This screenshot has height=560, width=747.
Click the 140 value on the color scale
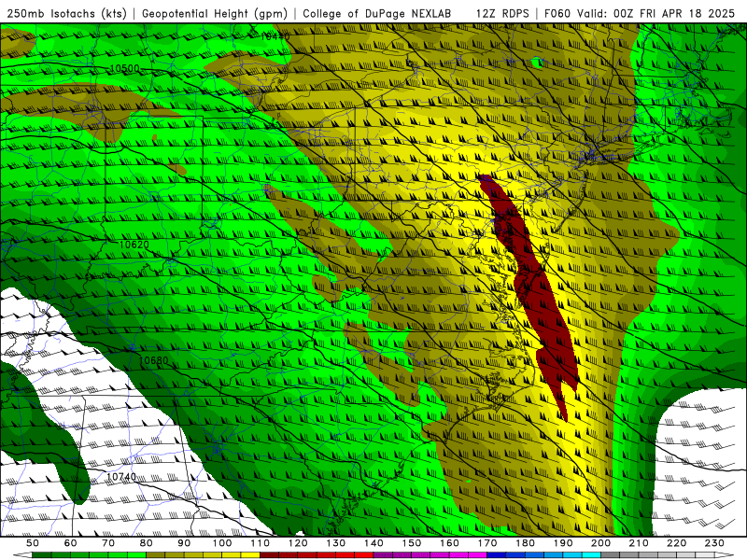pos(374,543)
